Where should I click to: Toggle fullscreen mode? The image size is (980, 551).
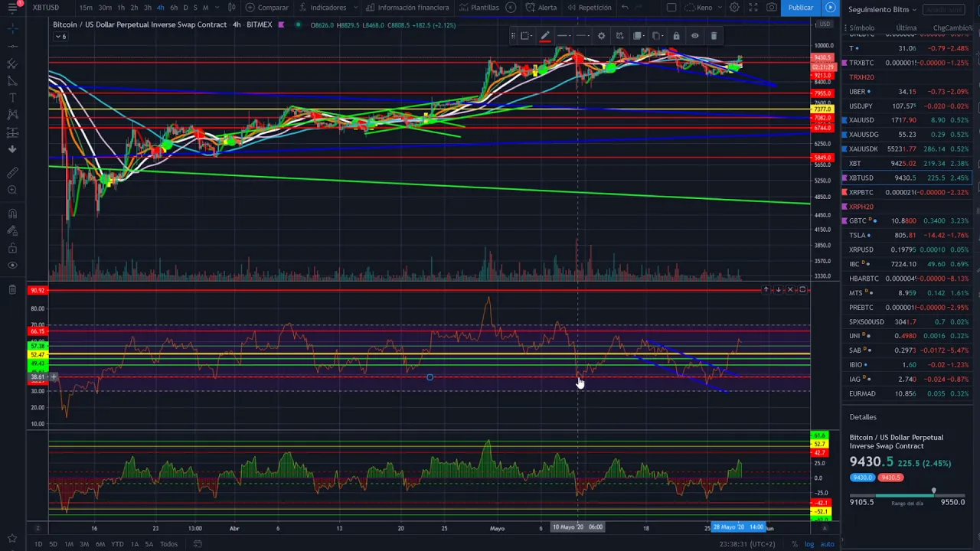click(x=753, y=8)
